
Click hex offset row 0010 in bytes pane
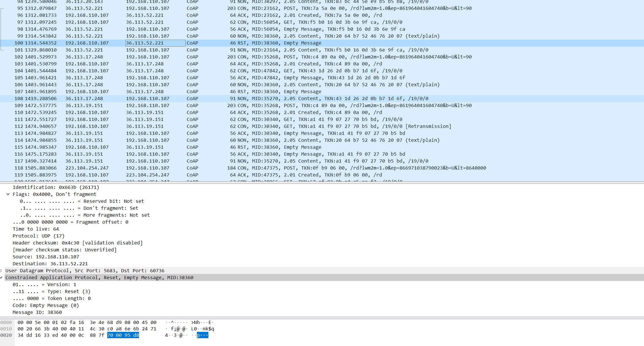tap(6, 329)
